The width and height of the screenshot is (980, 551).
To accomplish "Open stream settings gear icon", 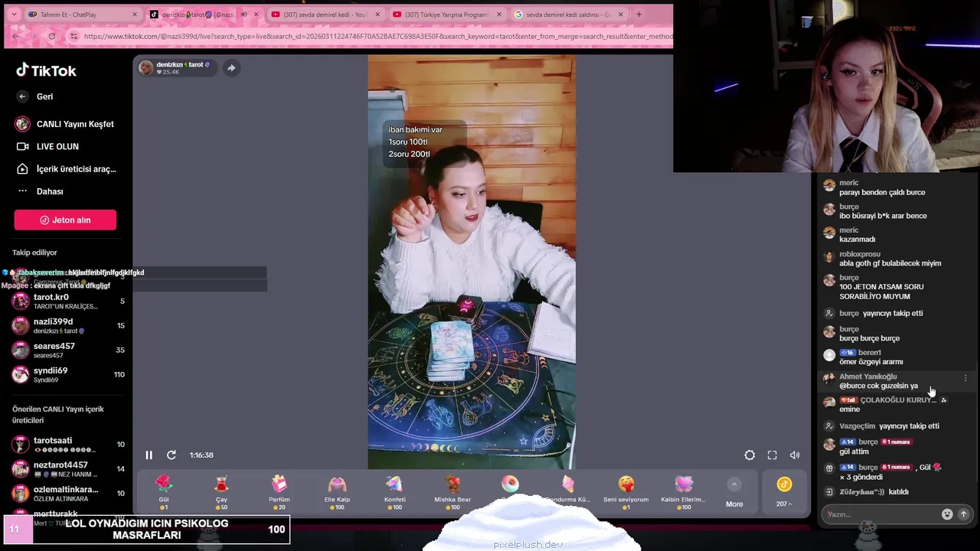I will coord(750,455).
